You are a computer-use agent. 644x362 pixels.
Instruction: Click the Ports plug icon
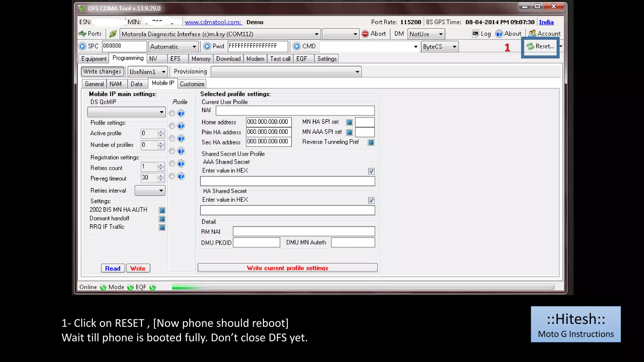[x=83, y=34]
